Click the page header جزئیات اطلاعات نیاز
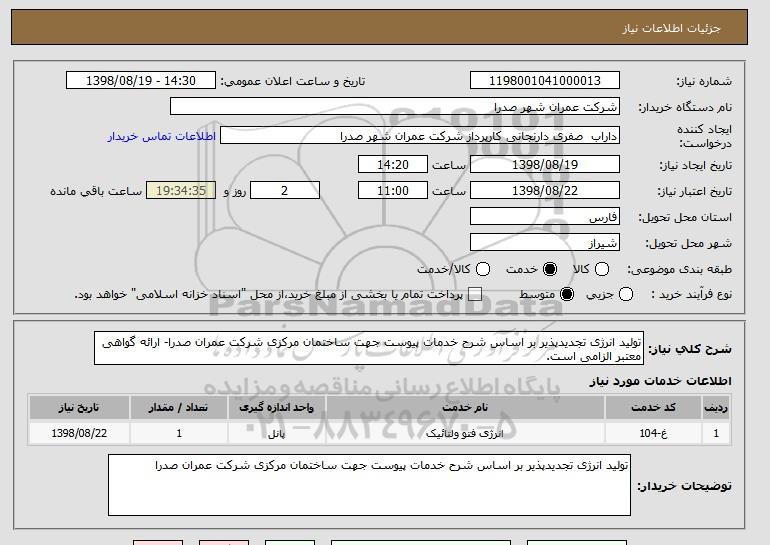The image size is (770, 545). tap(671, 28)
